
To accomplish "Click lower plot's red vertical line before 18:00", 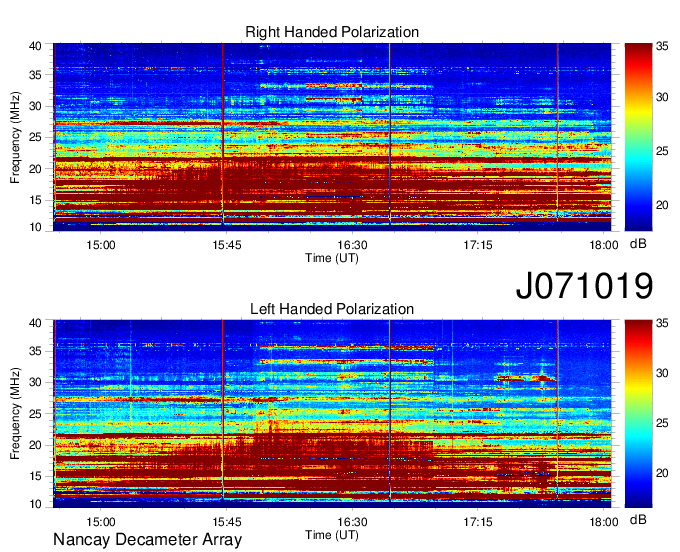I will click(558, 410).
